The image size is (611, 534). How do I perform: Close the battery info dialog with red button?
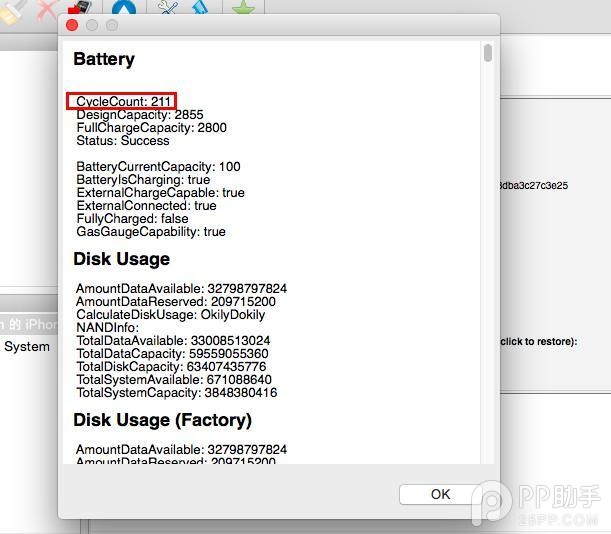tap(72, 25)
